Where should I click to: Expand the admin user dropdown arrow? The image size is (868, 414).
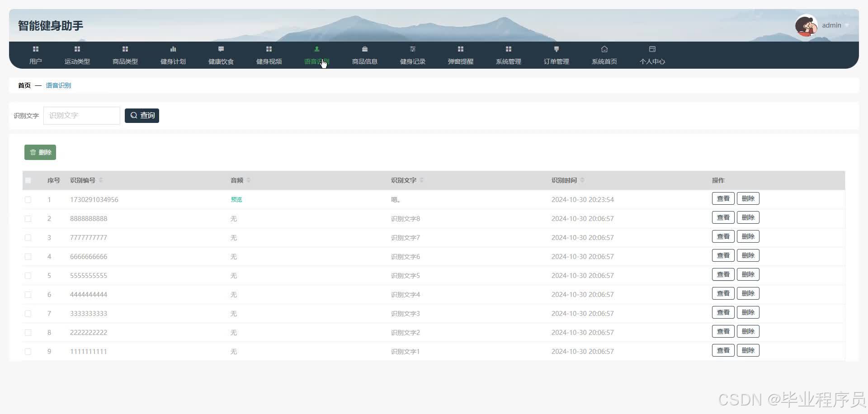click(x=847, y=26)
